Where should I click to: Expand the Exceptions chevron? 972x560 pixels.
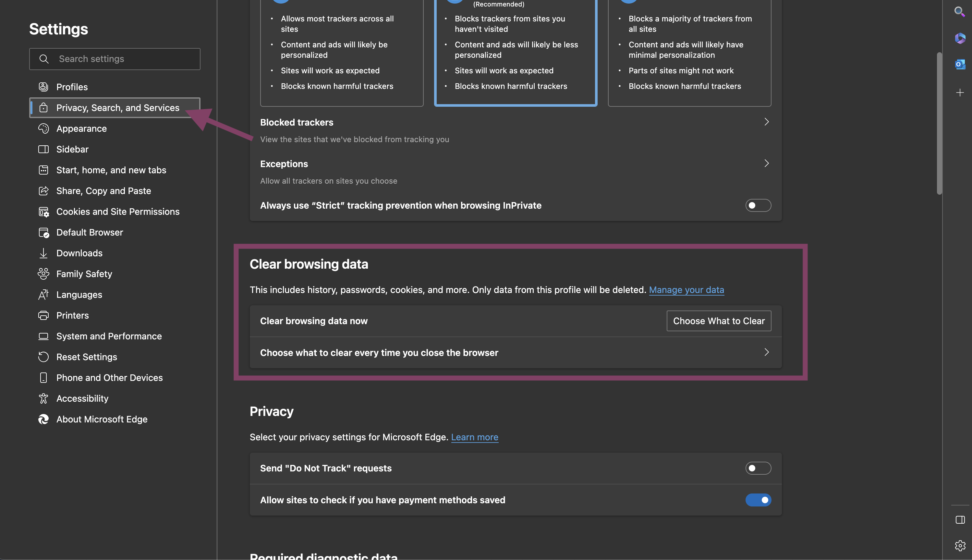766,164
